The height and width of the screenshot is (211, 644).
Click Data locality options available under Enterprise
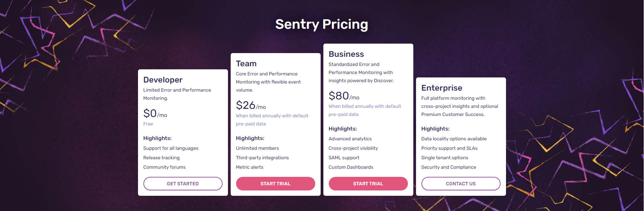[x=454, y=139]
